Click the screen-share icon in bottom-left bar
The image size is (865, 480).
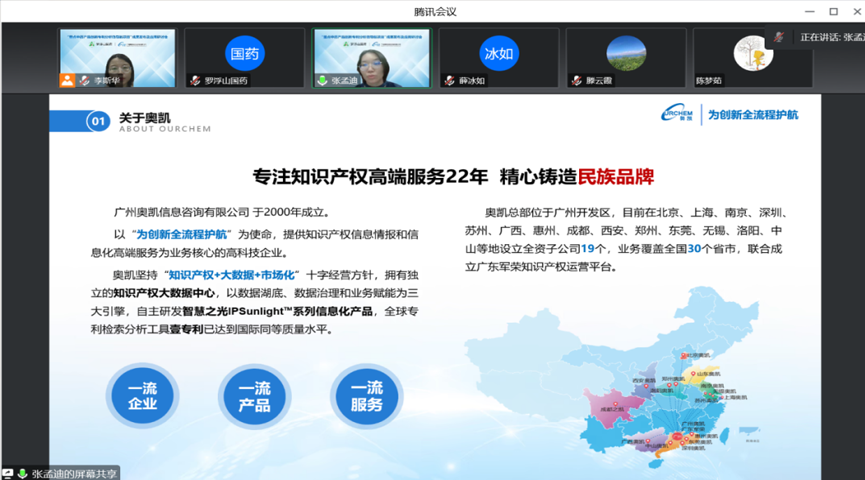[8, 473]
